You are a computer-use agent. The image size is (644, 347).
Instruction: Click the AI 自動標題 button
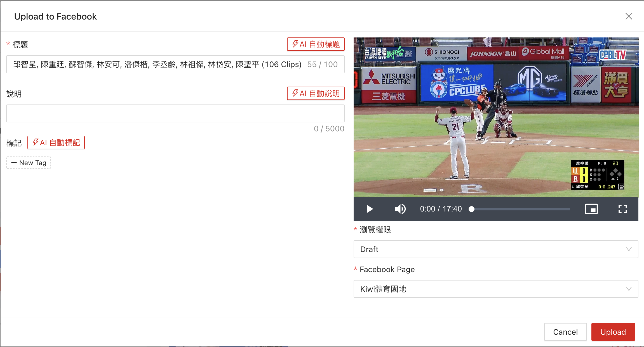click(x=316, y=44)
